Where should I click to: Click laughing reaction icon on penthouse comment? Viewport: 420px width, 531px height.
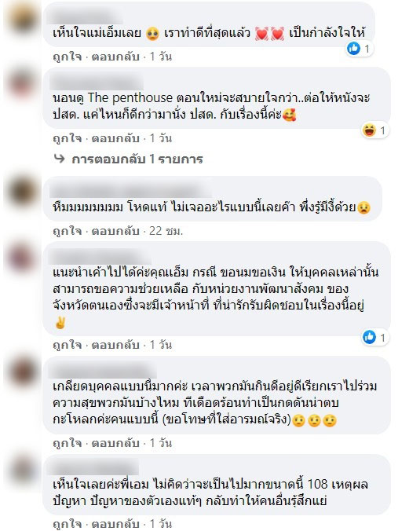click(369, 130)
